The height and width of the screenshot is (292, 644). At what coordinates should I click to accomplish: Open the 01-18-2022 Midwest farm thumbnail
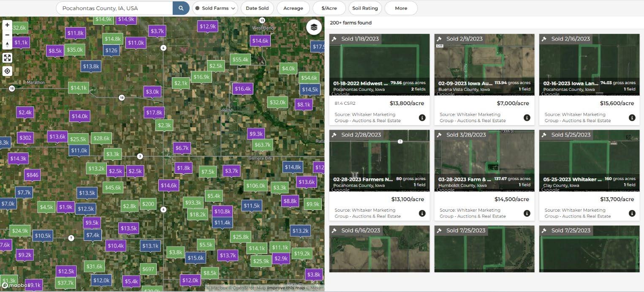(x=379, y=65)
